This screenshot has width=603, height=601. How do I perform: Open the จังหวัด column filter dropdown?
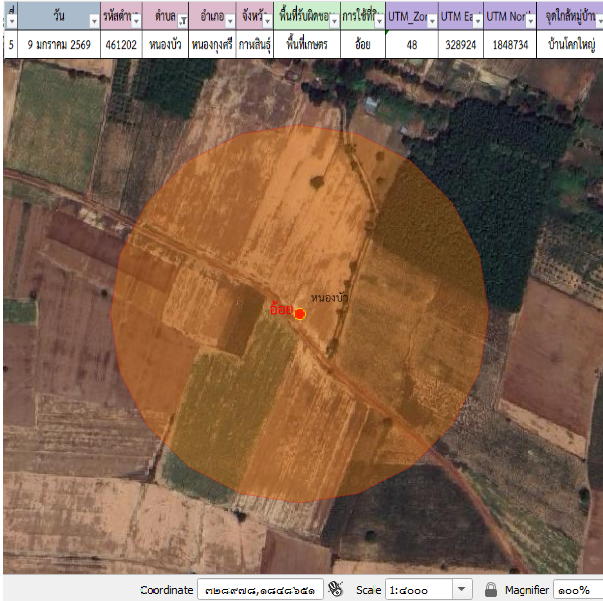pos(266,21)
